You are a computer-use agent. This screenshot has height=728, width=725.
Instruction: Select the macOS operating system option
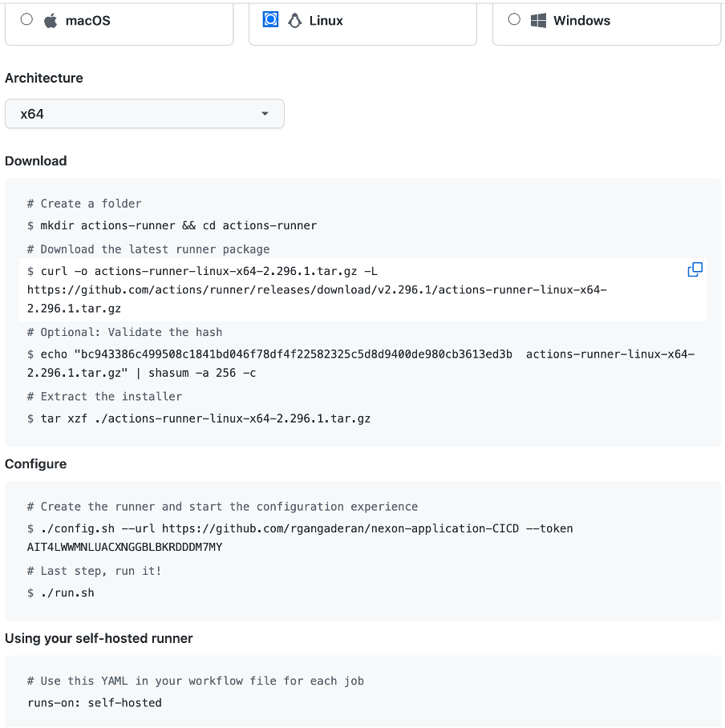tap(26, 19)
